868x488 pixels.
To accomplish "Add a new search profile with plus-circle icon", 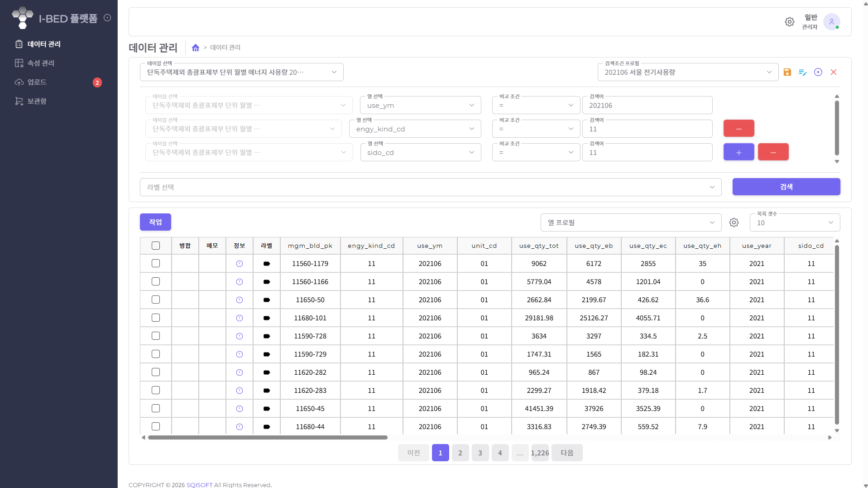I will 818,72.
